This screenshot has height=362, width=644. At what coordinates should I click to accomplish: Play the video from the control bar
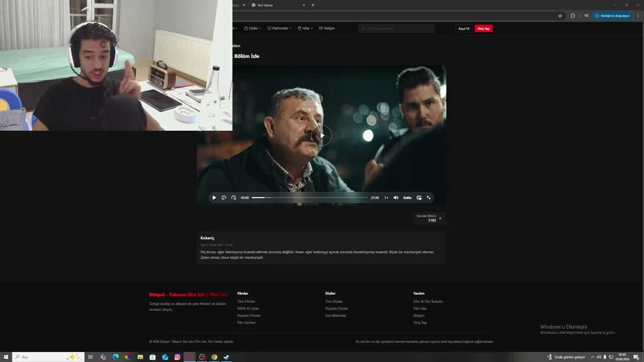(214, 198)
